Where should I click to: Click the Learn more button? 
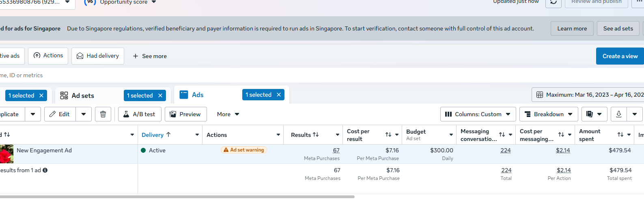(x=572, y=28)
